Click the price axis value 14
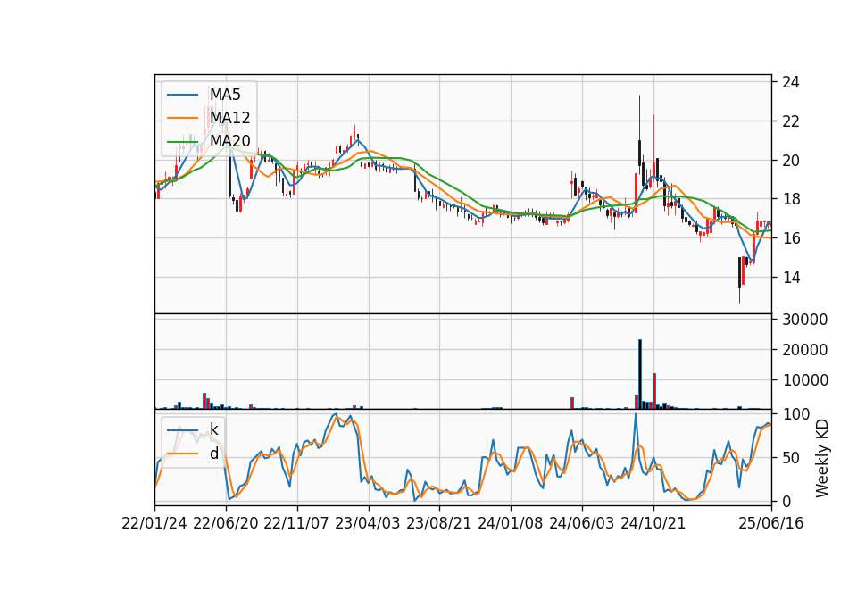The width and height of the screenshot is (857, 616). coord(791,277)
